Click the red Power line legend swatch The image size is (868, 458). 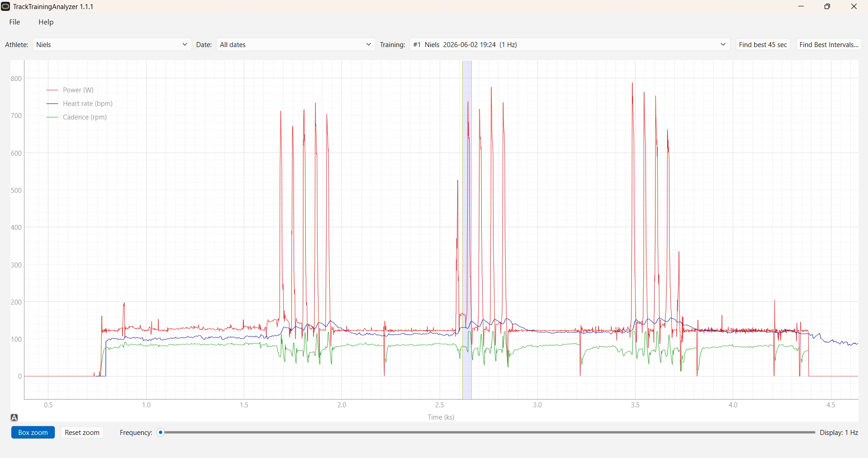[52, 90]
